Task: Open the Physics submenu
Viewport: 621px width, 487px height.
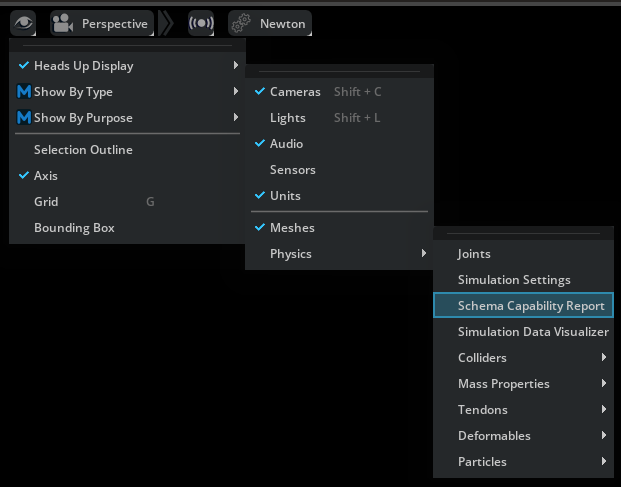Action: (x=339, y=254)
